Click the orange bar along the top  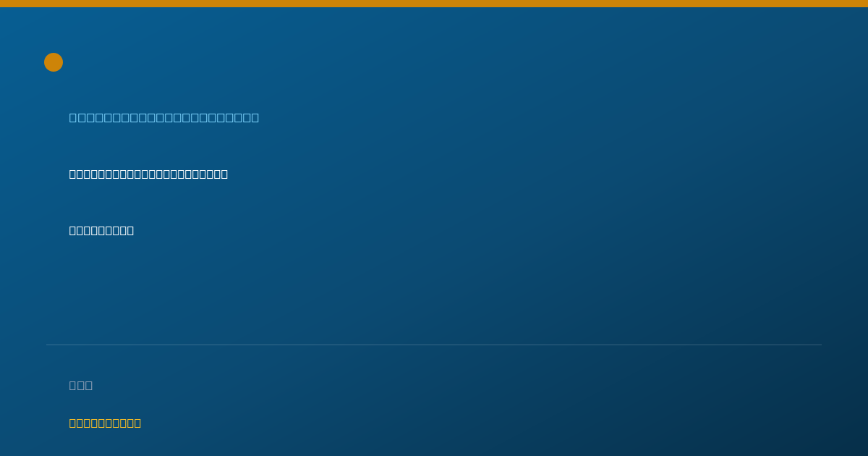pos(434,4)
